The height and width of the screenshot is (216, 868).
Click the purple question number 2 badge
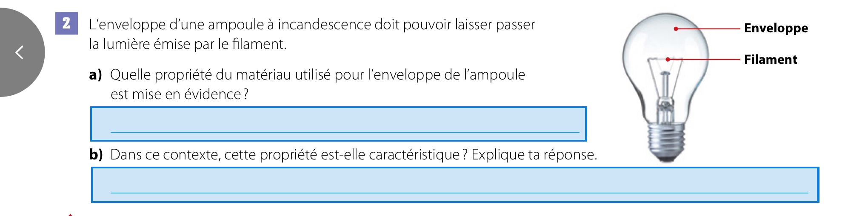(66, 23)
